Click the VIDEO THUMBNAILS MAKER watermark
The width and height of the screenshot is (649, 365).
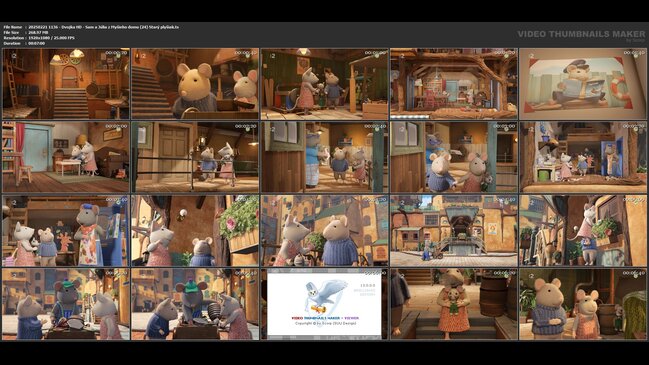tap(581, 34)
